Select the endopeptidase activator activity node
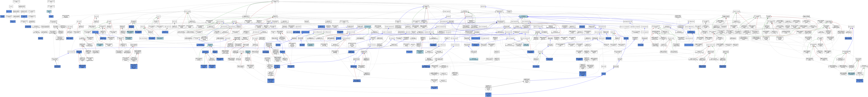Viewport: 868px width, 97px height. pyautogui.click(x=28, y=27)
